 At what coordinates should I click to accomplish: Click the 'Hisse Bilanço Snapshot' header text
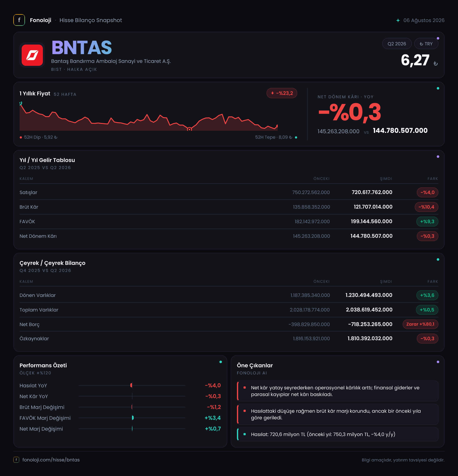[x=91, y=20]
